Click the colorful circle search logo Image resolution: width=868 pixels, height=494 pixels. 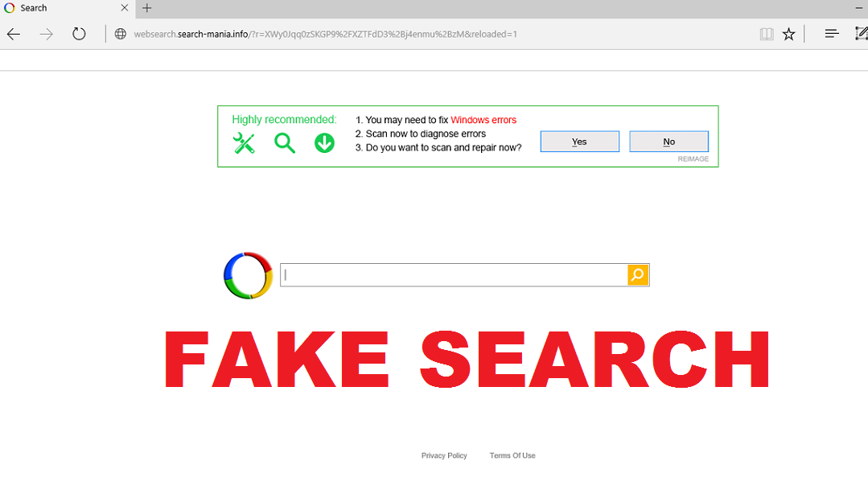248,275
